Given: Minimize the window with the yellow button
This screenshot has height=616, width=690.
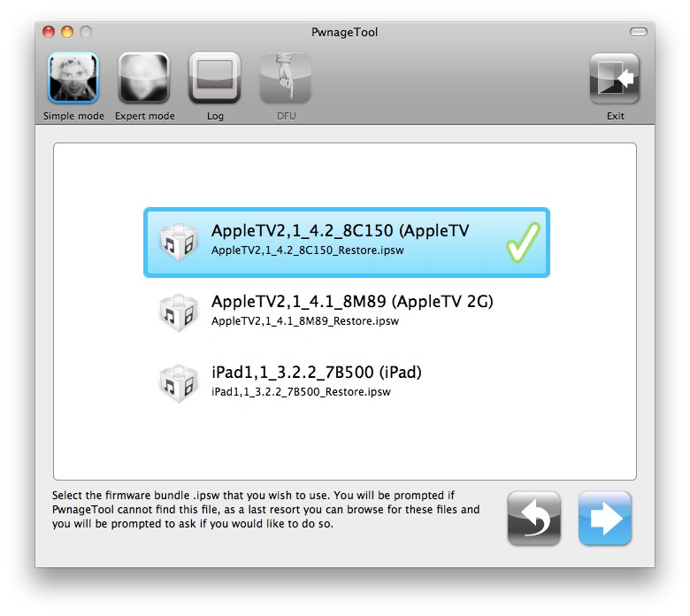Looking at the screenshot, I should 67,32.
